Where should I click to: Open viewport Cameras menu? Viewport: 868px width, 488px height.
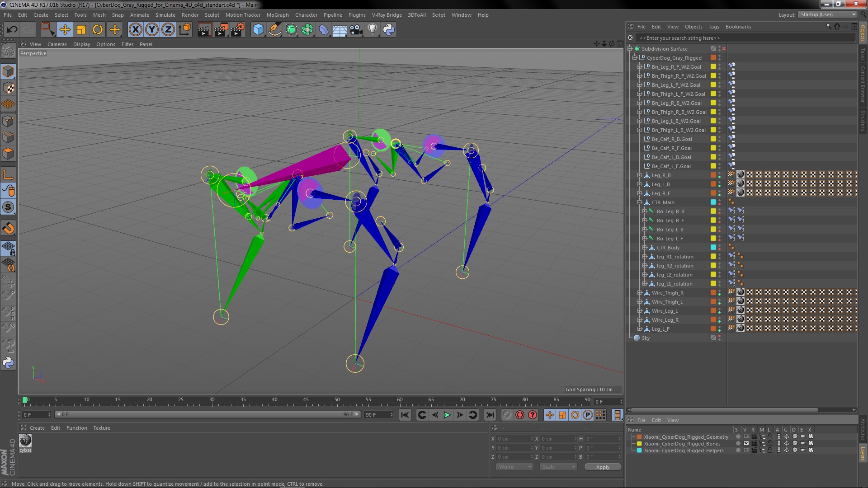(x=57, y=44)
